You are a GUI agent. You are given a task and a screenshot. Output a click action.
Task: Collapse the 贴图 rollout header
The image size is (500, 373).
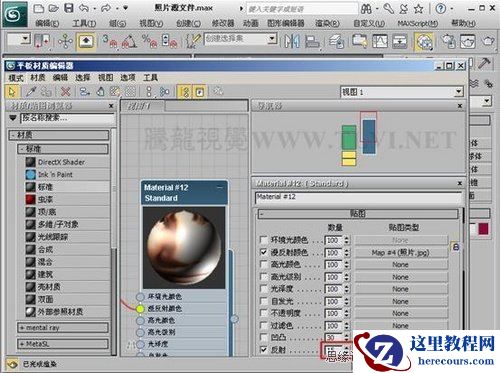coord(358,214)
